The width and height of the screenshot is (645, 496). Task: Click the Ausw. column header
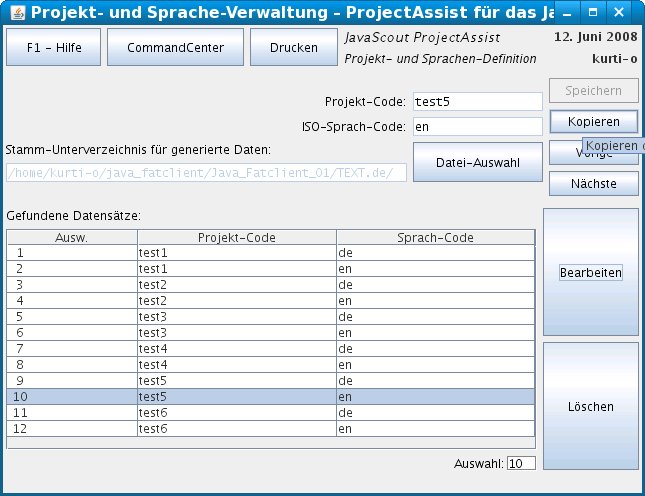tap(71, 238)
